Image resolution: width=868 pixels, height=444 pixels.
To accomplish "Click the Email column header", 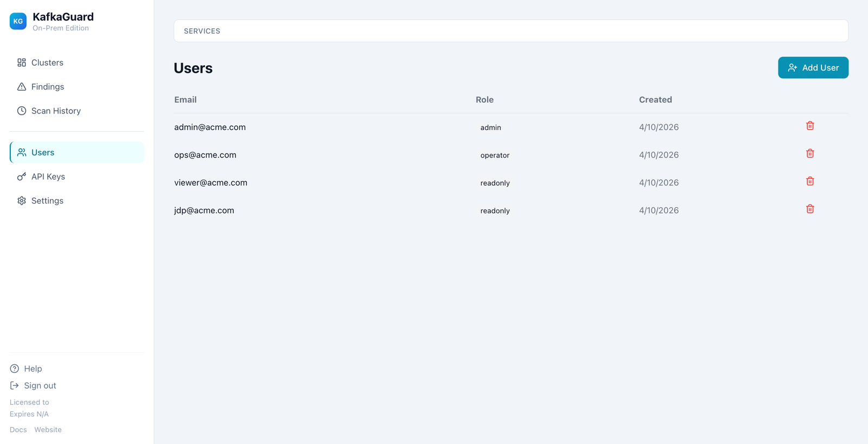I will point(186,100).
